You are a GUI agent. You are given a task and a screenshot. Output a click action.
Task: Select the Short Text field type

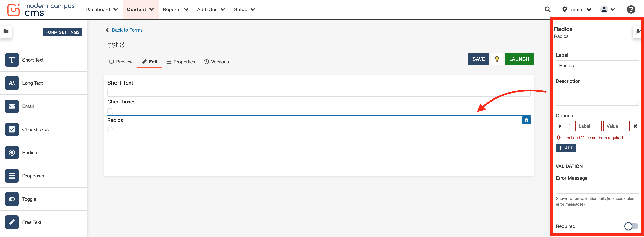tap(33, 60)
